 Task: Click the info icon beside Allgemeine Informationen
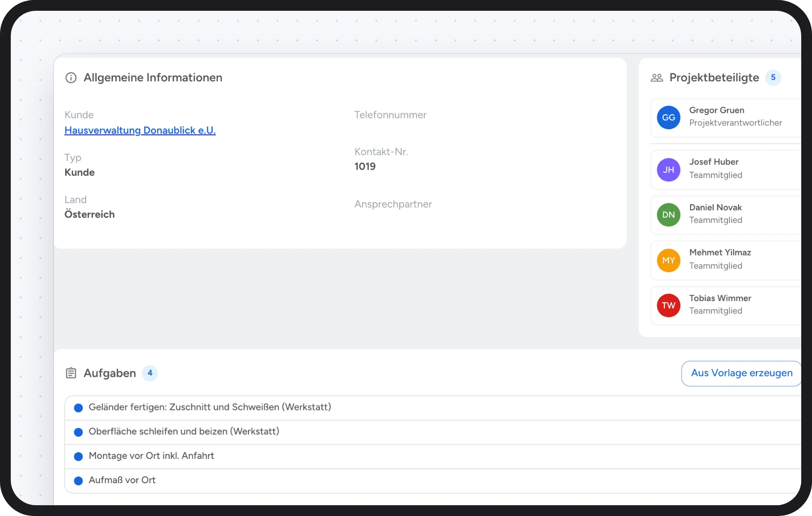click(x=71, y=78)
